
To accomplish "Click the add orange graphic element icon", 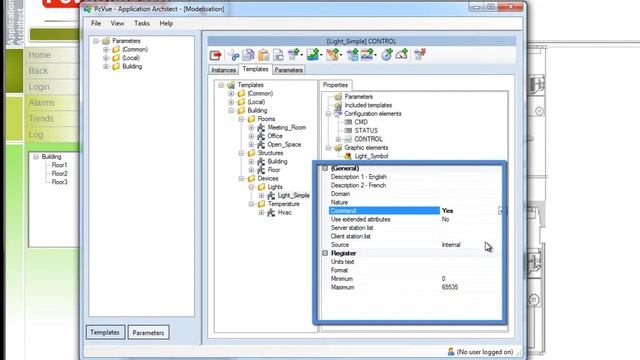I will coord(332,55).
